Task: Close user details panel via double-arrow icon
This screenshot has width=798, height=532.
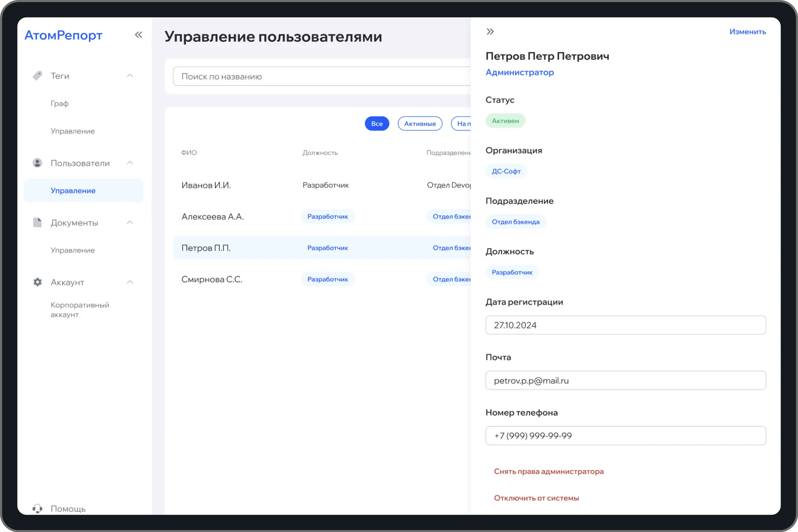Action: (x=490, y=31)
